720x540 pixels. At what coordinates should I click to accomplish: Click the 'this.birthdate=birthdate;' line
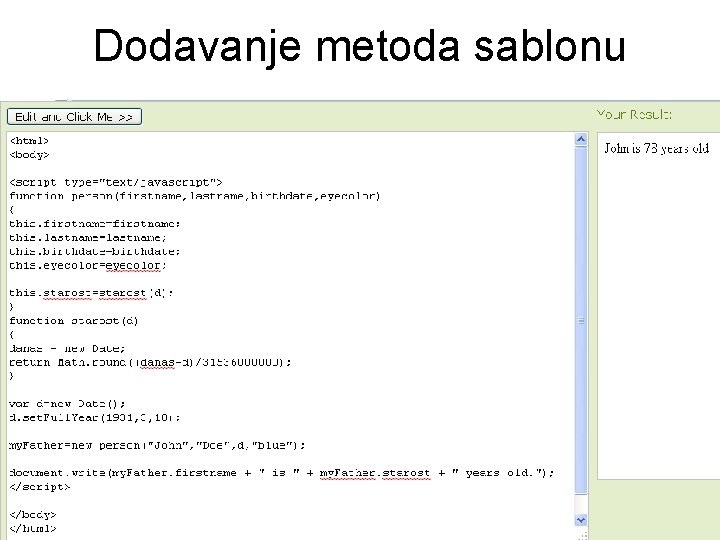[95, 251]
